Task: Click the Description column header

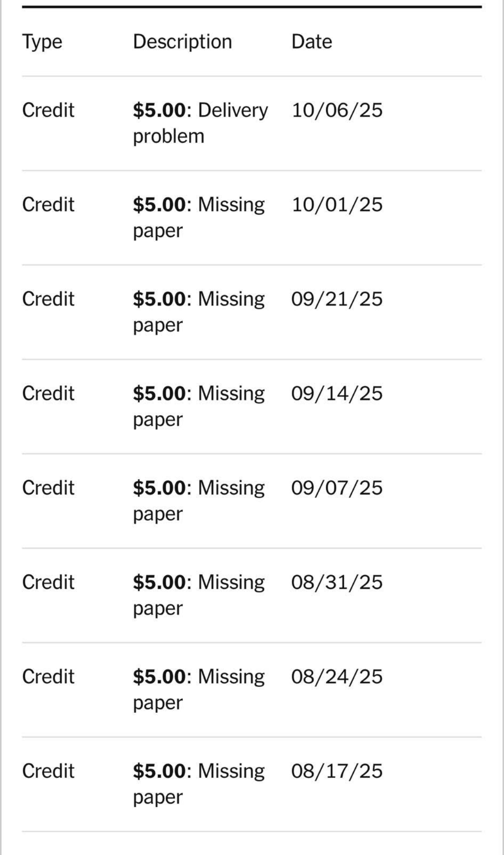Action: pyautogui.click(x=182, y=42)
